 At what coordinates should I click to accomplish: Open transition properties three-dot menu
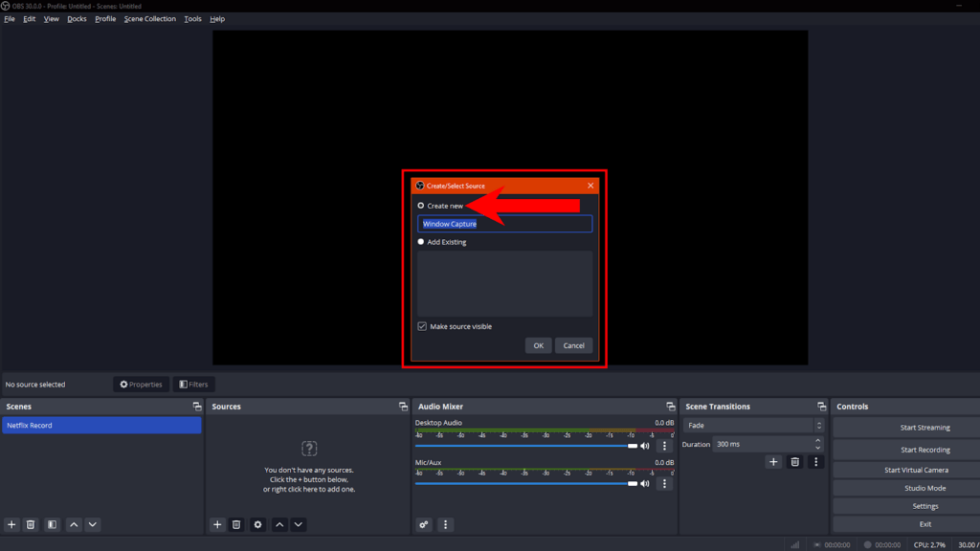pyautogui.click(x=815, y=462)
